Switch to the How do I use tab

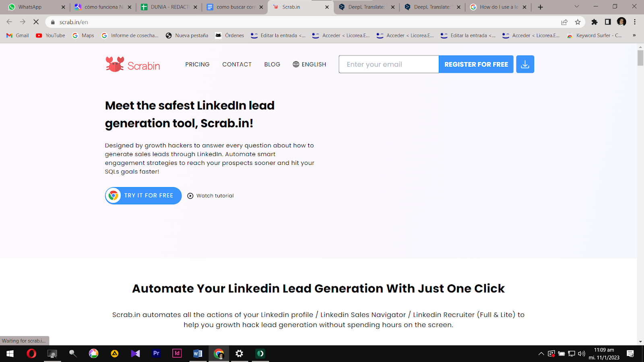(498, 7)
